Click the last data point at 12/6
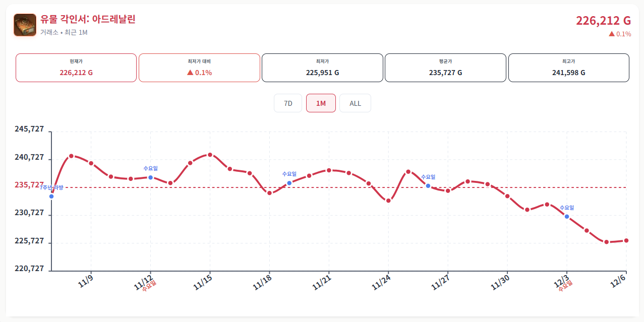This screenshot has width=644, height=322. [x=626, y=240]
